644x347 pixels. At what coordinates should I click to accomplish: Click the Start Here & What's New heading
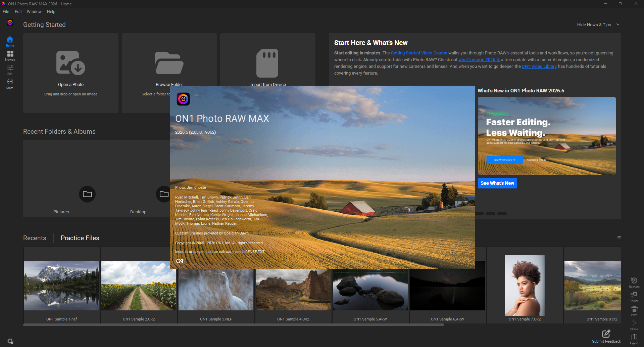click(x=371, y=43)
